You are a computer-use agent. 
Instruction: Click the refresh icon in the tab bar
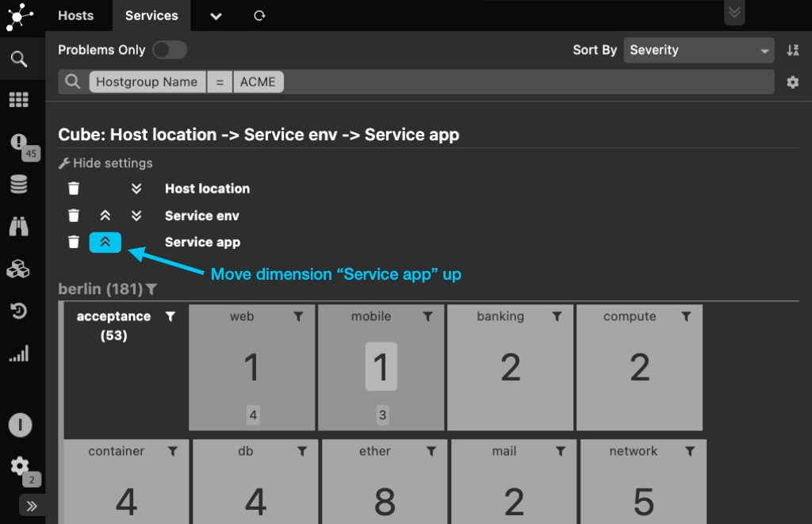(x=259, y=16)
